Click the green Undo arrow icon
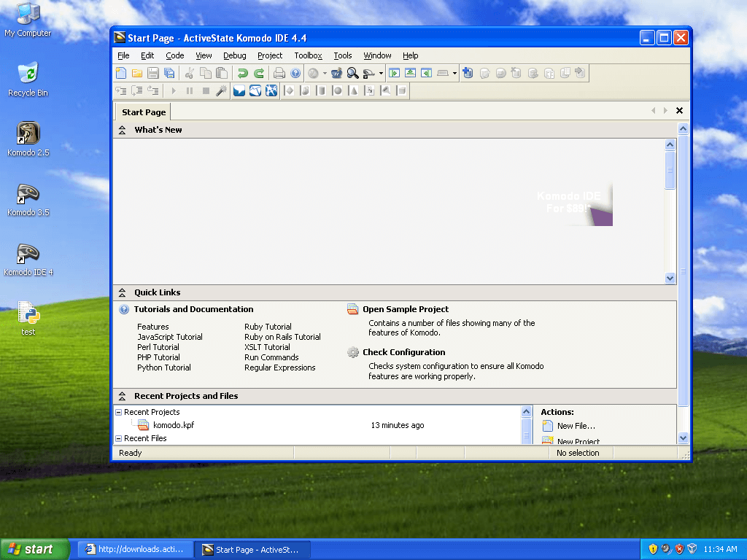Image resolution: width=747 pixels, height=560 pixels. [242, 73]
